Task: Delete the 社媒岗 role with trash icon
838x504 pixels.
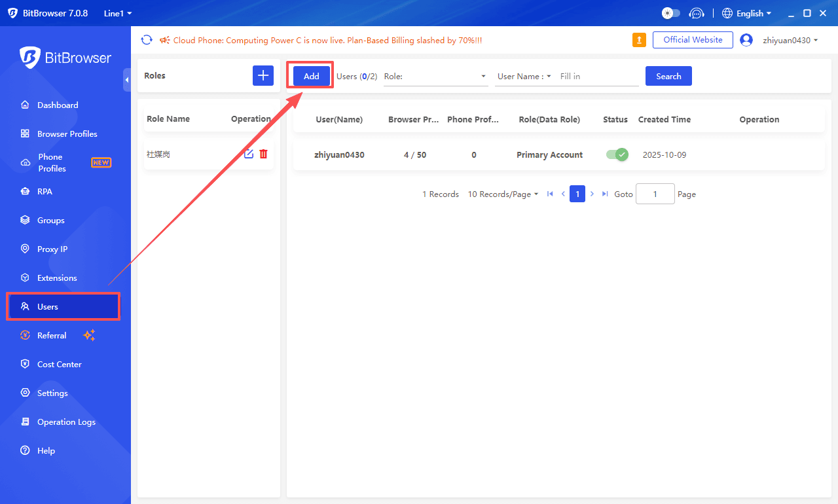Action: [263, 154]
